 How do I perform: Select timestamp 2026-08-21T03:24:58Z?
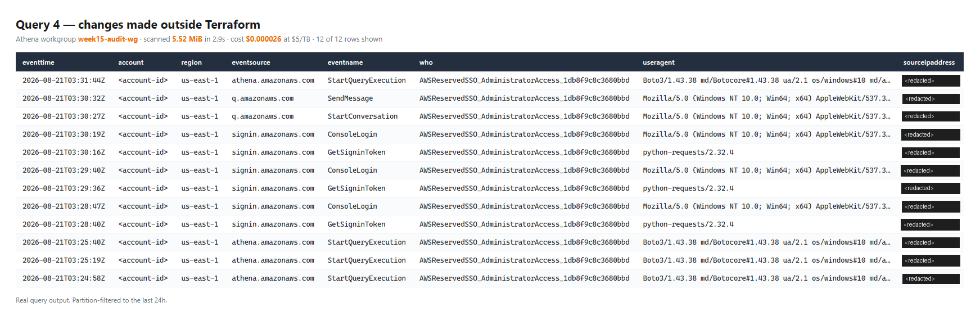[x=64, y=278]
